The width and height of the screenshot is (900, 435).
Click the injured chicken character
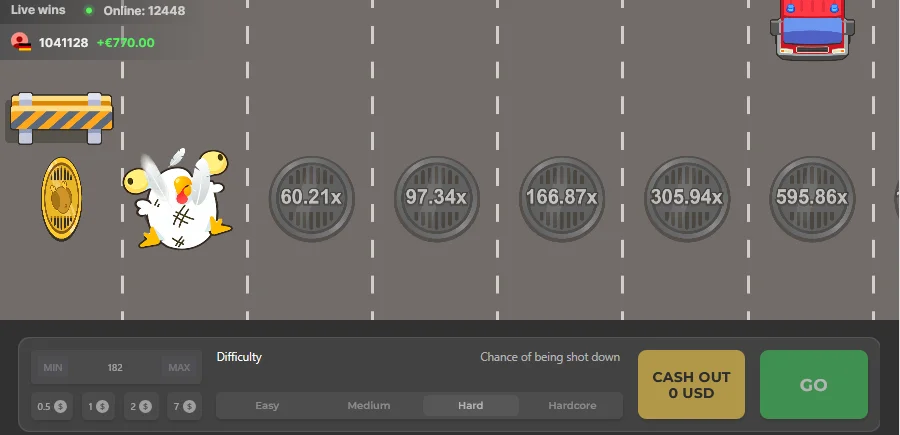pyautogui.click(x=177, y=199)
